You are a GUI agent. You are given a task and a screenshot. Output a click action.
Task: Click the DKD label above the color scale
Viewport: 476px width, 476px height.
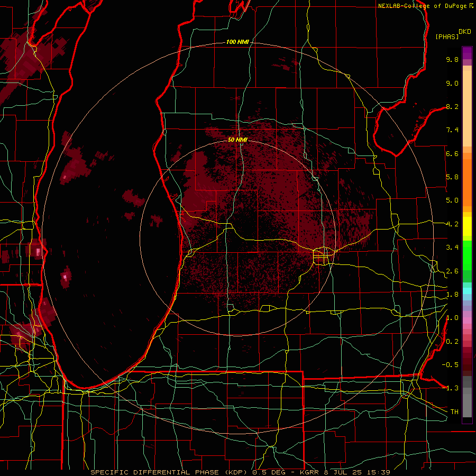(x=465, y=32)
